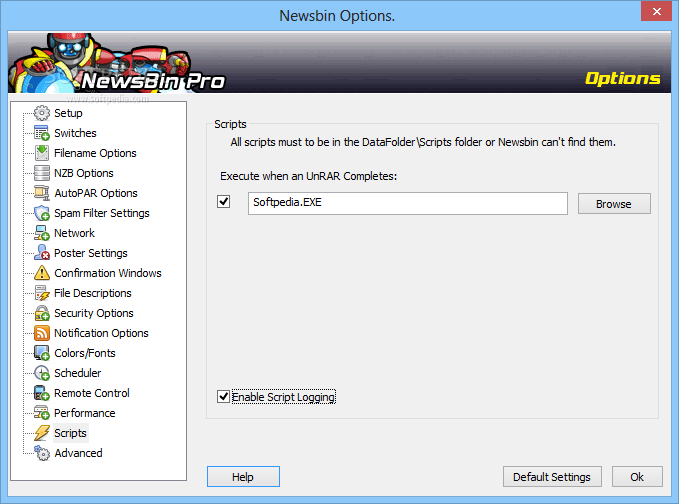Click the NZB Options stack icon
The image size is (679, 504).
tap(42, 173)
